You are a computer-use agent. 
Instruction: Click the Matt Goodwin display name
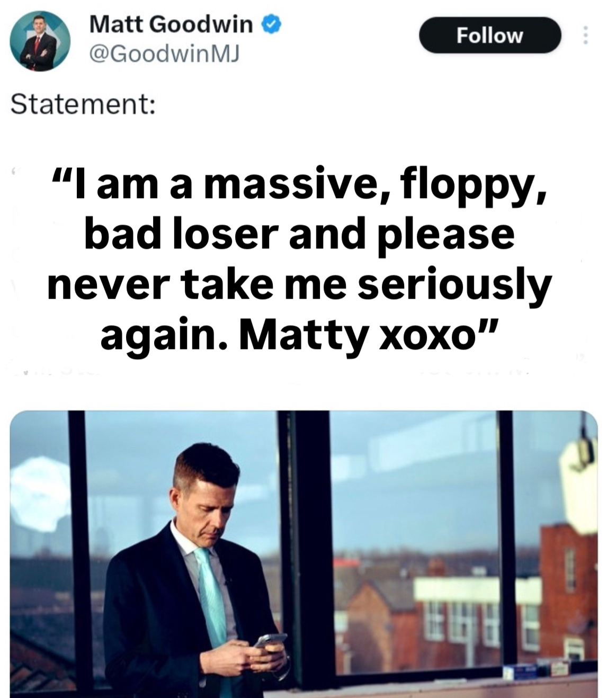click(171, 24)
